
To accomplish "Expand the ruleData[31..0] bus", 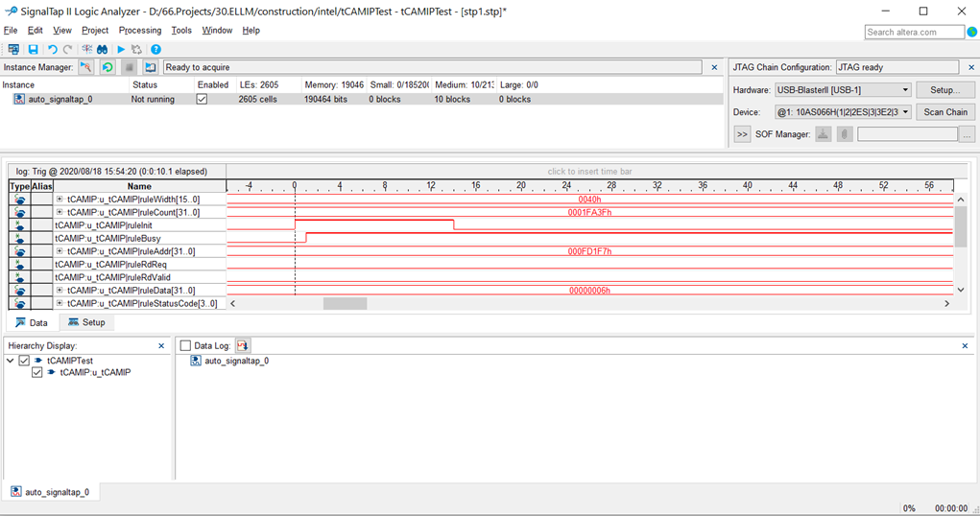I will point(60,291).
